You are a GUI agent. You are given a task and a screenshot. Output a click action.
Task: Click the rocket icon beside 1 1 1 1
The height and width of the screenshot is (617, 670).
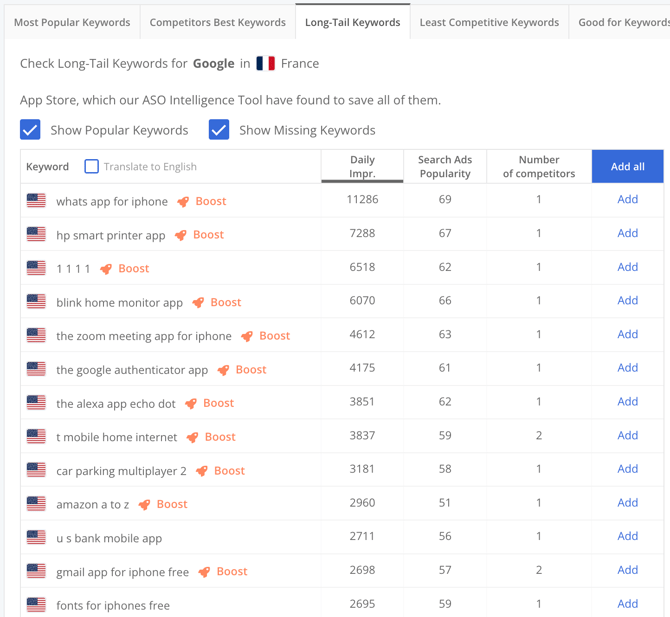coord(106,269)
